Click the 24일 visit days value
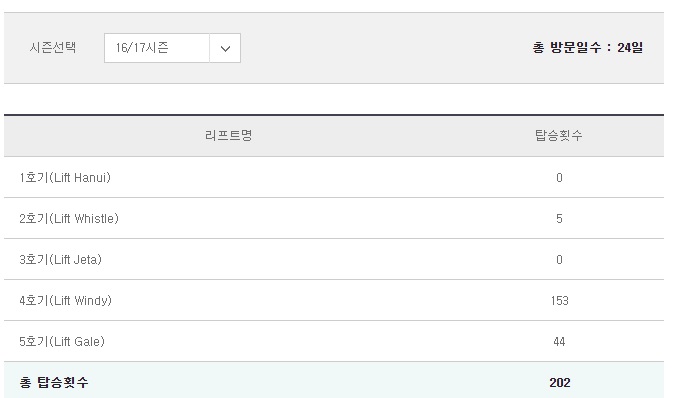 point(630,47)
